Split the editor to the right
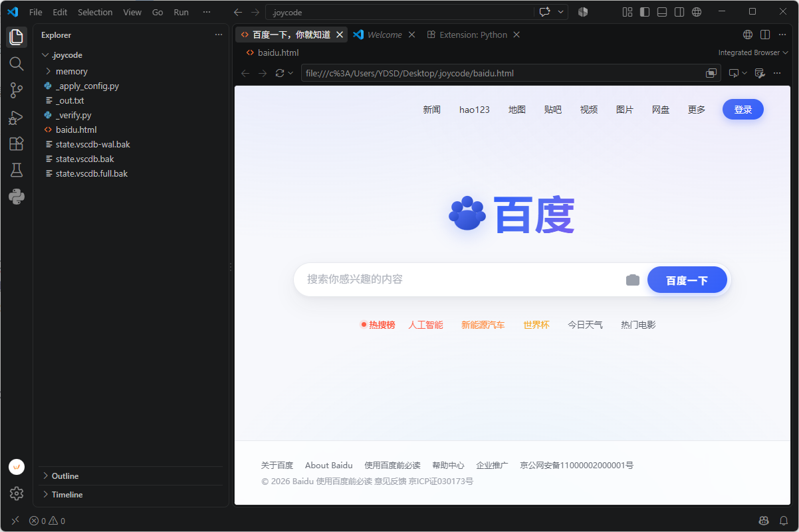The image size is (799, 532). (765, 35)
